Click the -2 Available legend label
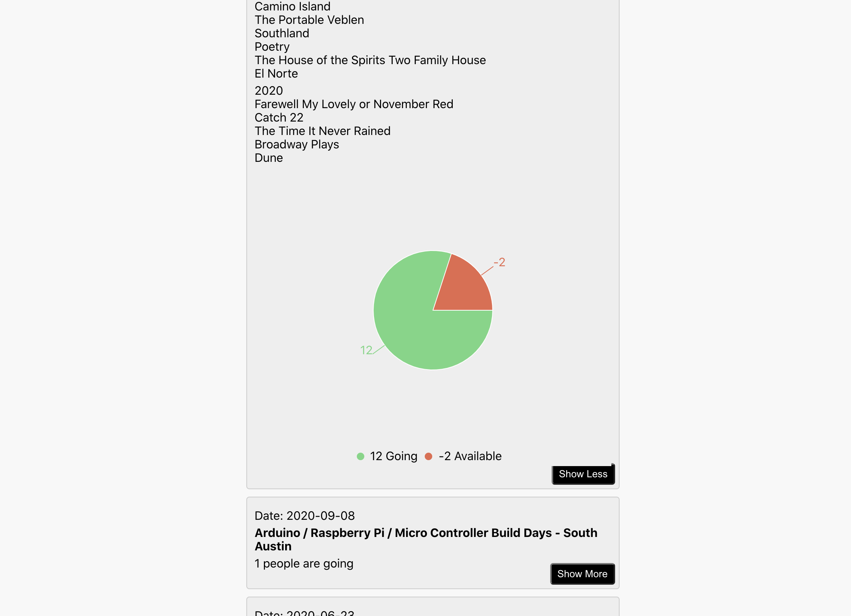 tap(470, 456)
